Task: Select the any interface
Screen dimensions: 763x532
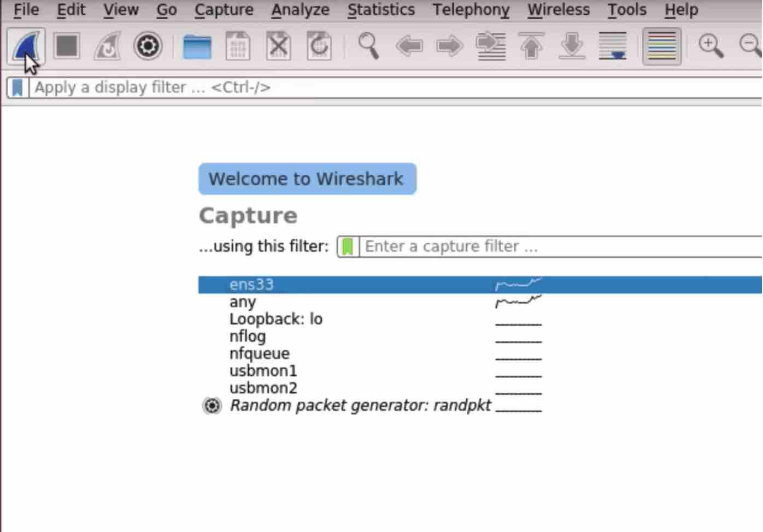Action: 243,302
